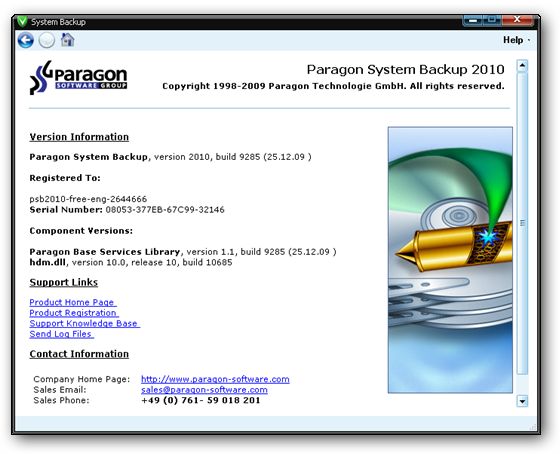Click the Paragon System Backup 2010 title
Screen dimensions: 560x454
(x=405, y=70)
